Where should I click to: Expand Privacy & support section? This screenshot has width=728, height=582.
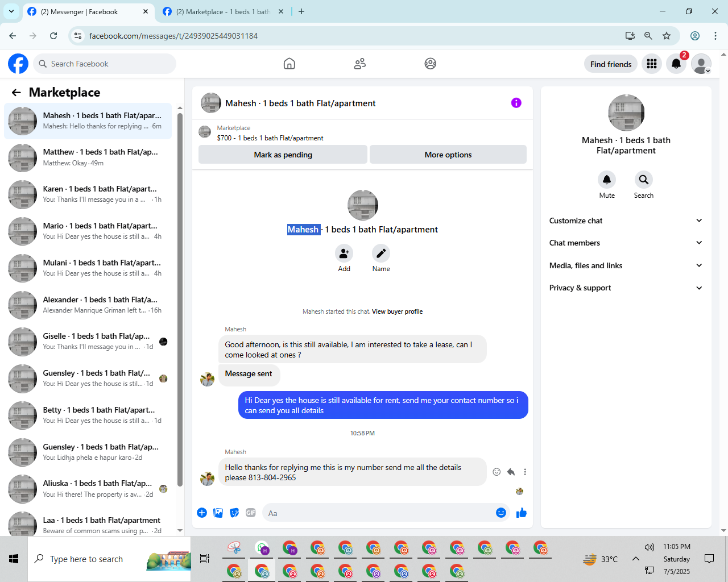coord(626,288)
